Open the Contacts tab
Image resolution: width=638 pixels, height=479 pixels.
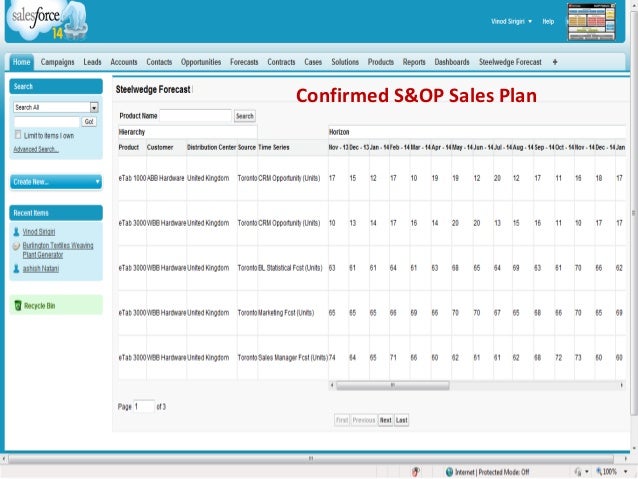(159, 62)
